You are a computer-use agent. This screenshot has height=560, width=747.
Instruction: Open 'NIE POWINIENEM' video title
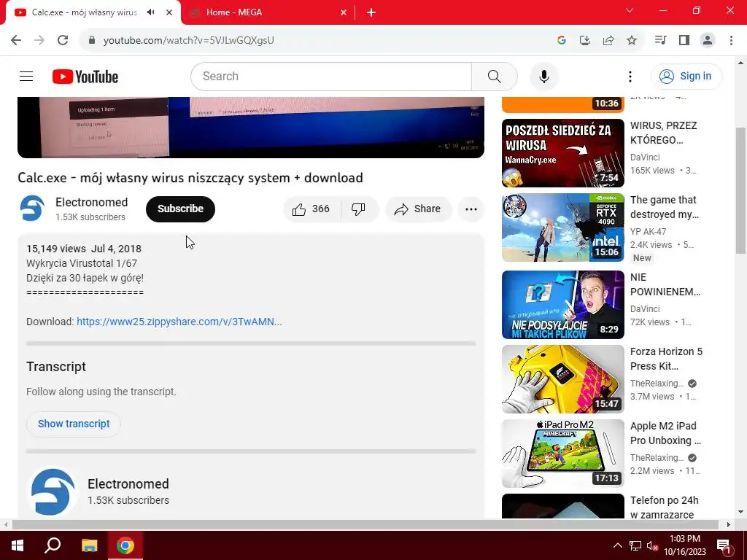(x=665, y=284)
